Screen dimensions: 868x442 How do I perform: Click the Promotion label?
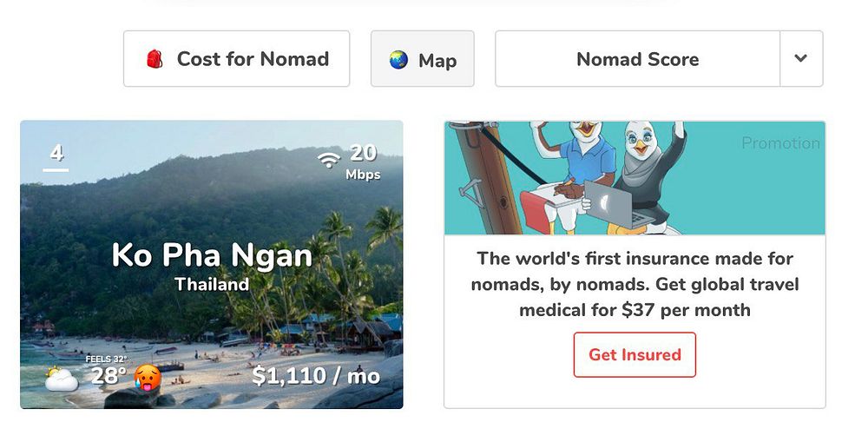(780, 143)
